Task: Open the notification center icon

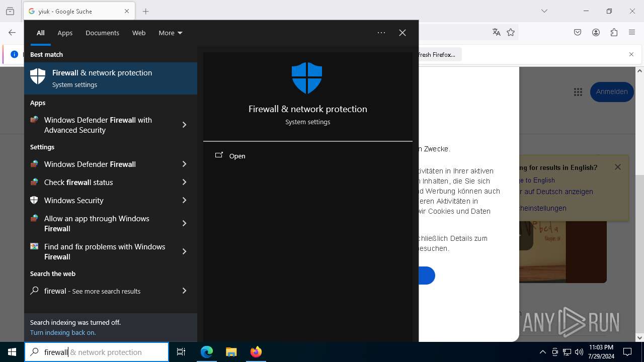Action: click(627, 352)
